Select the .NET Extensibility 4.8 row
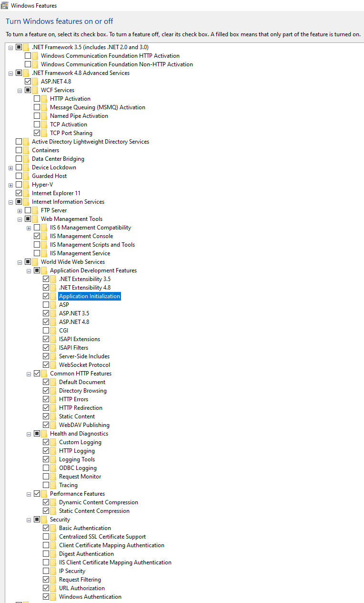This screenshot has width=364, height=603. (x=85, y=288)
